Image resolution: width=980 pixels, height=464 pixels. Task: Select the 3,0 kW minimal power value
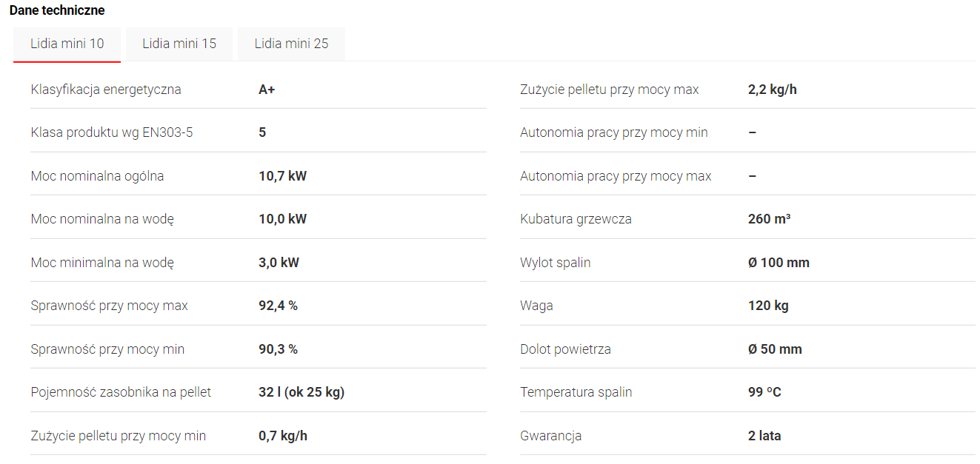pos(279,263)
